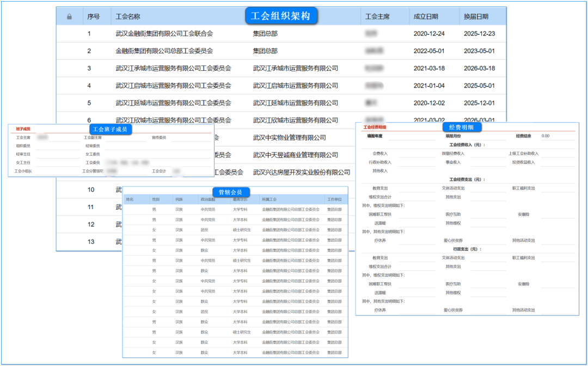
Task: Click the 事业收入 input field
Action: pos(488,162)
